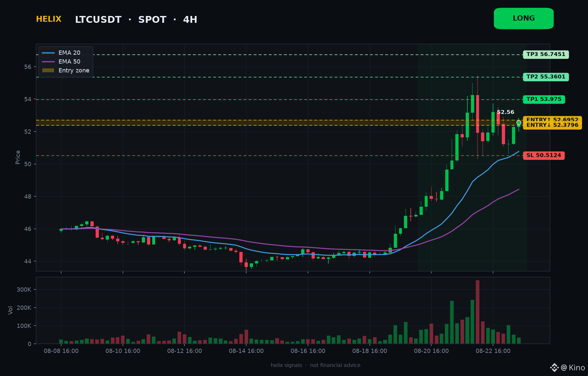The width and height of the screenshot is (588, 376).
Task: Click the red SL 50.5124 label
Action: (x=544, y=156)
